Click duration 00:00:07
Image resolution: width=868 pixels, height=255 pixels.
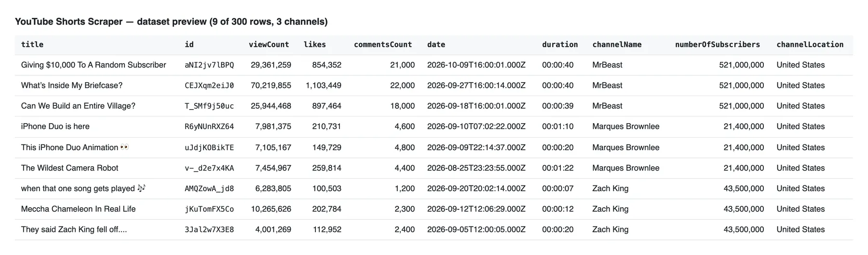[558, 188]
